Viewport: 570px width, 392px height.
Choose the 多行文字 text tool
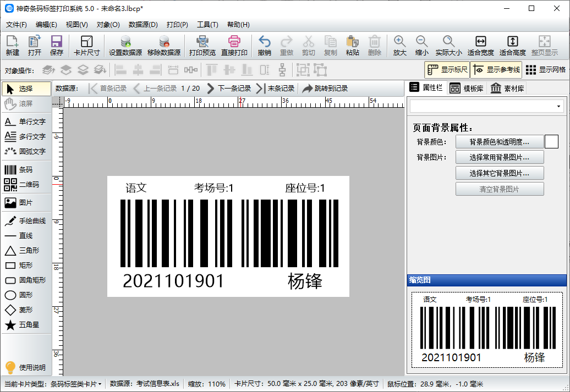tap(26, 136)
